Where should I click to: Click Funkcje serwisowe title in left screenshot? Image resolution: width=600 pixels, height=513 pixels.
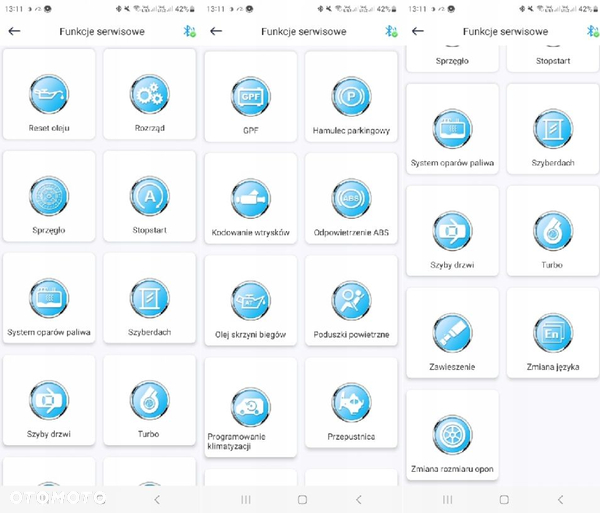(102, 31)
